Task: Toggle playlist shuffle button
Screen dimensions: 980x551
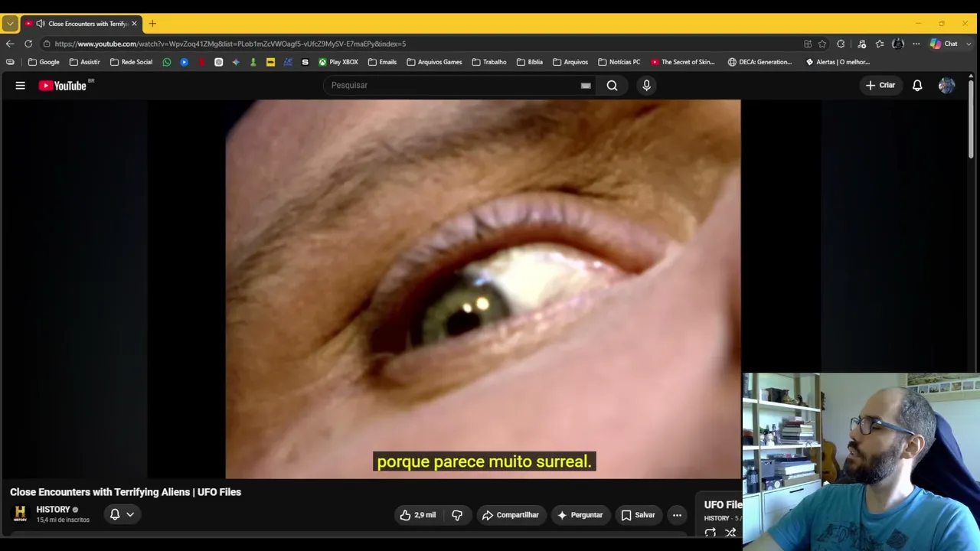Action: (x=730, y=533)
